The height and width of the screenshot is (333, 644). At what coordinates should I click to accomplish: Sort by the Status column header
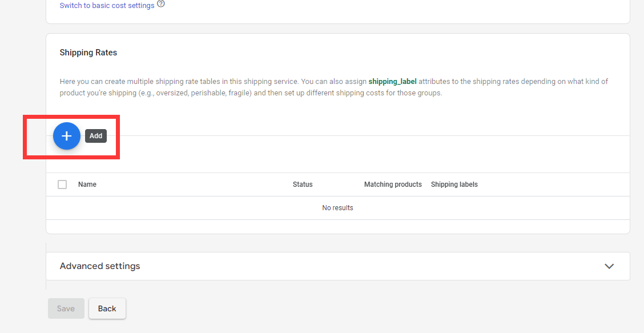(303, 184)
